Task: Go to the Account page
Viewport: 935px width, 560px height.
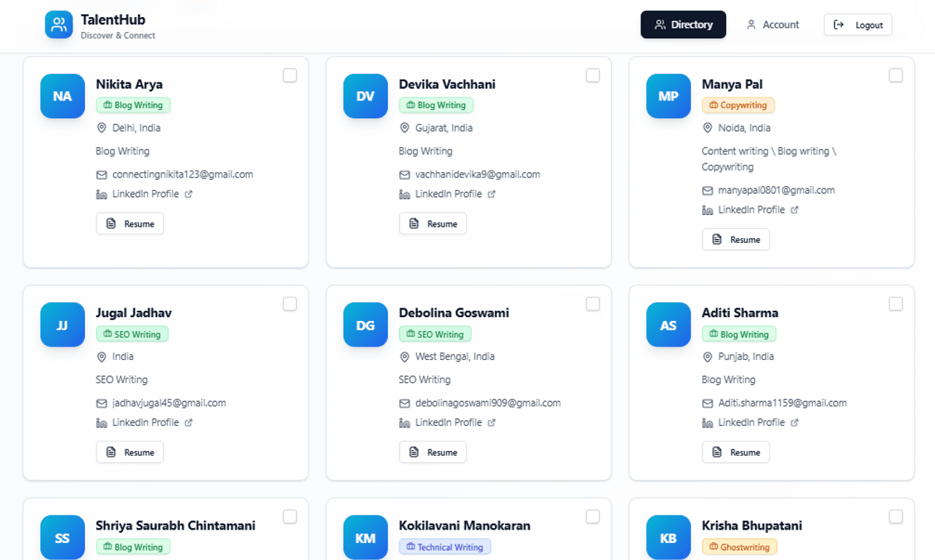Action: (x=773, y=25)
